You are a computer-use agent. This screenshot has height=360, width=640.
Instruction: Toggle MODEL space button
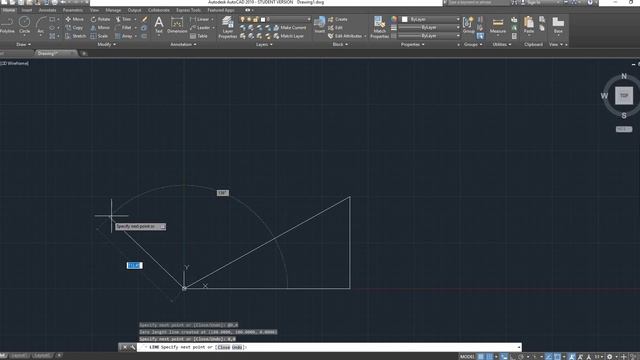(467, 356)
